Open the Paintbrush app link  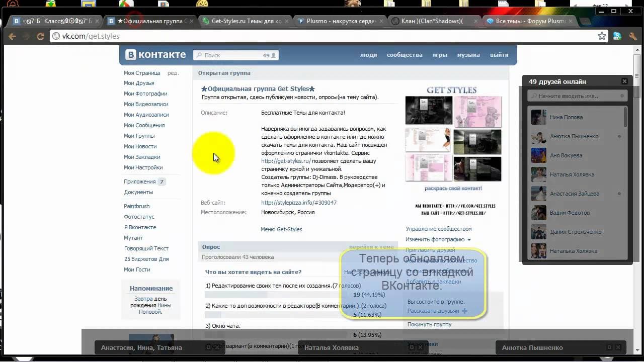[137, 206]
